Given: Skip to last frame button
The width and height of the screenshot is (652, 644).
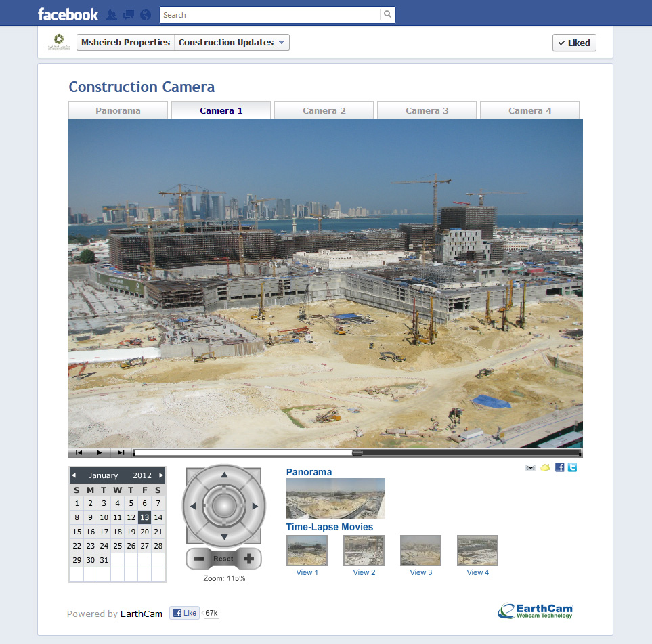Looking at the screenshot, I should (x=121, y=452).
